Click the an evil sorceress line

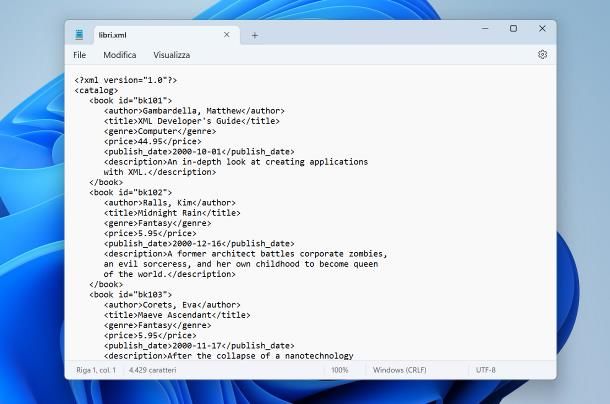[241, 264]
